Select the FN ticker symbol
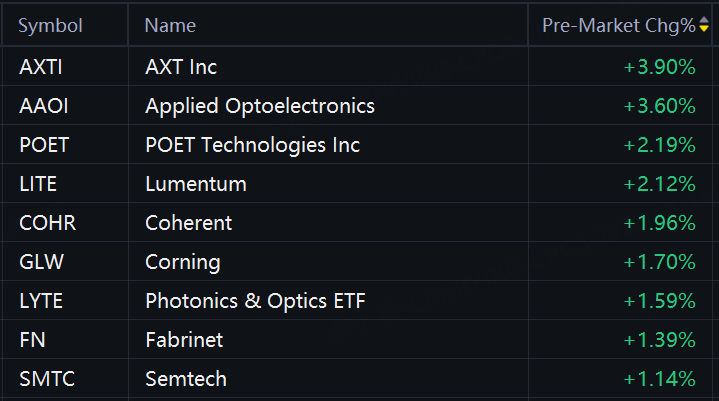This screenshot has height=401, width=719. tap(33, 340)
